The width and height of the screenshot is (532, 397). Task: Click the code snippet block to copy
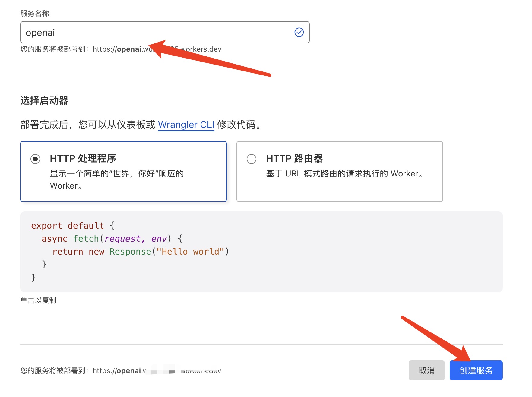point(261,252)
